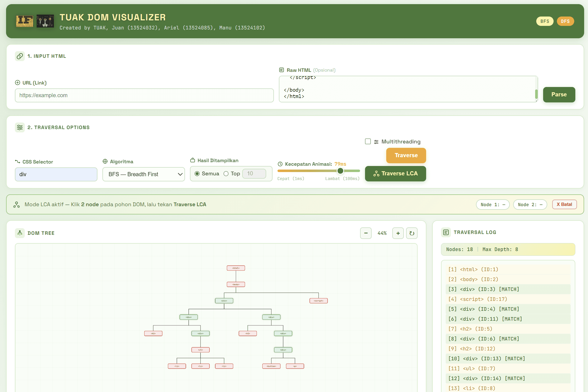Enable the Multithreading checkbox
The height and width of the screenshot is (392, 588).
[368, 141]
